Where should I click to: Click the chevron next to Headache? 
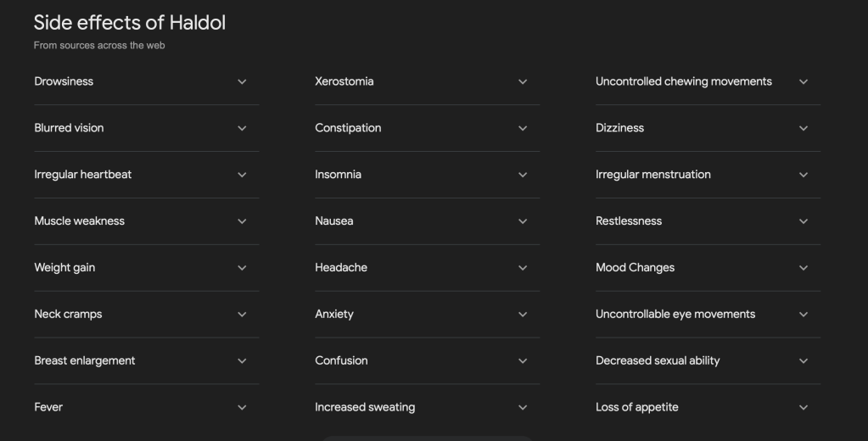point(523,269)
